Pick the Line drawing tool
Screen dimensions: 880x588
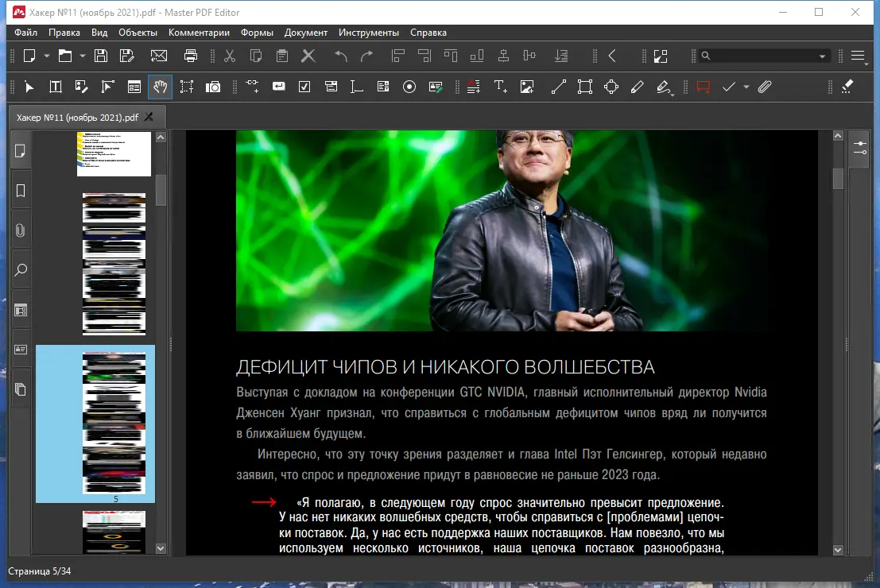pos(559,87)
